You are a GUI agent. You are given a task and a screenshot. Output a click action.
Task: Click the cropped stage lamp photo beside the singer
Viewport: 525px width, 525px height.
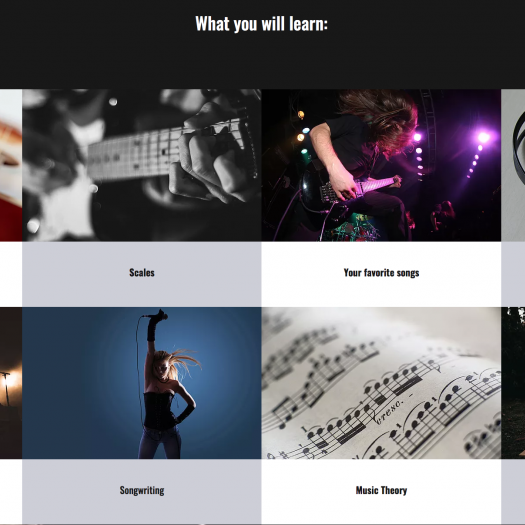coord(11,383)
